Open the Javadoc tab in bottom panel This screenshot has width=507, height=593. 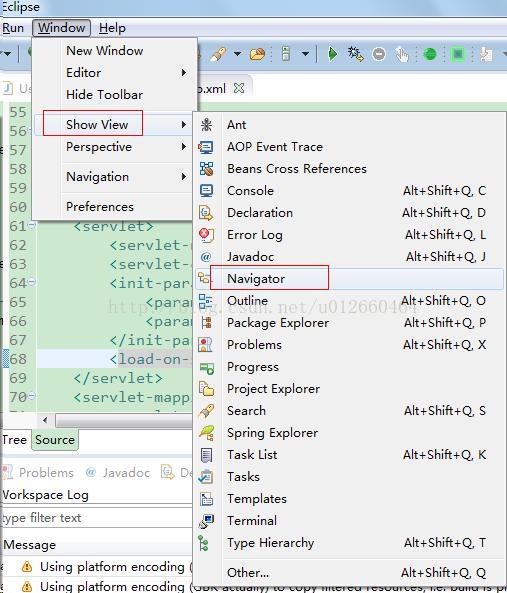118,473
